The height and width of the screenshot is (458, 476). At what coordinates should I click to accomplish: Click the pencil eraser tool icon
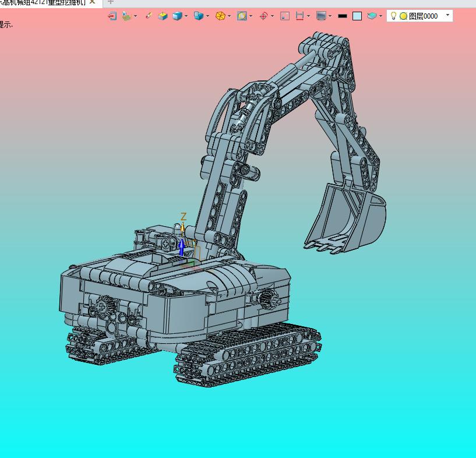(149, 16)
